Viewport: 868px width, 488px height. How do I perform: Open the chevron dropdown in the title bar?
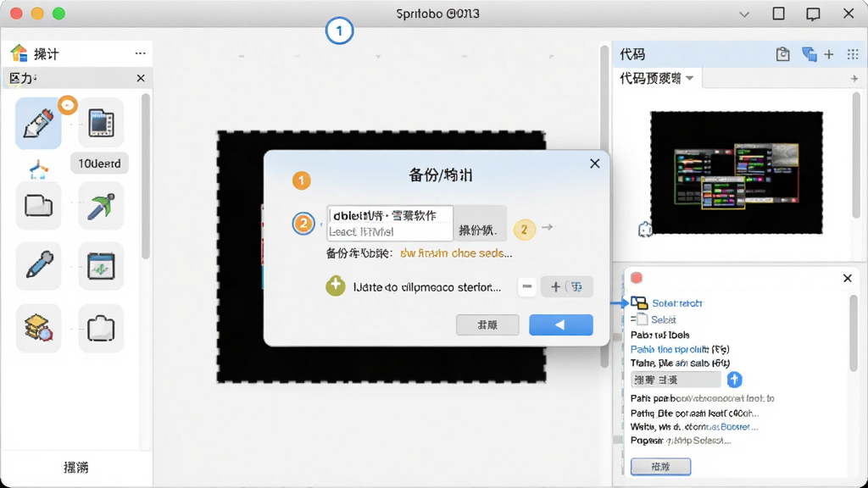744,14
